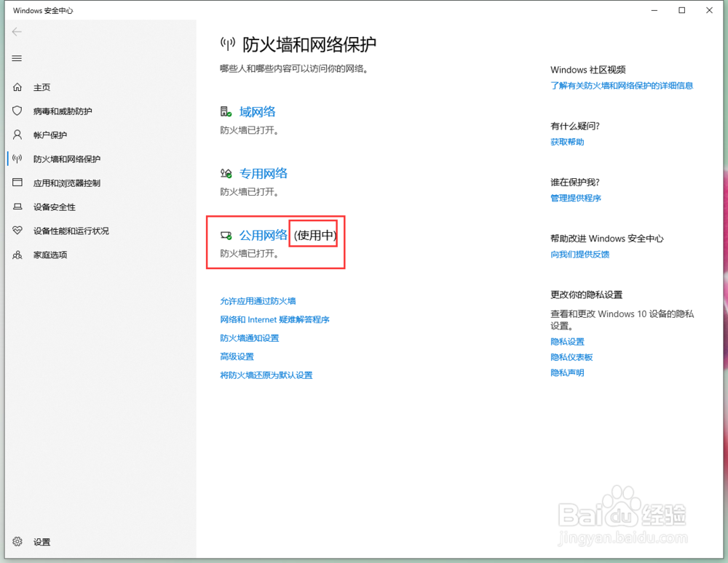Minimize the Windows 安全中心 window

654,10
